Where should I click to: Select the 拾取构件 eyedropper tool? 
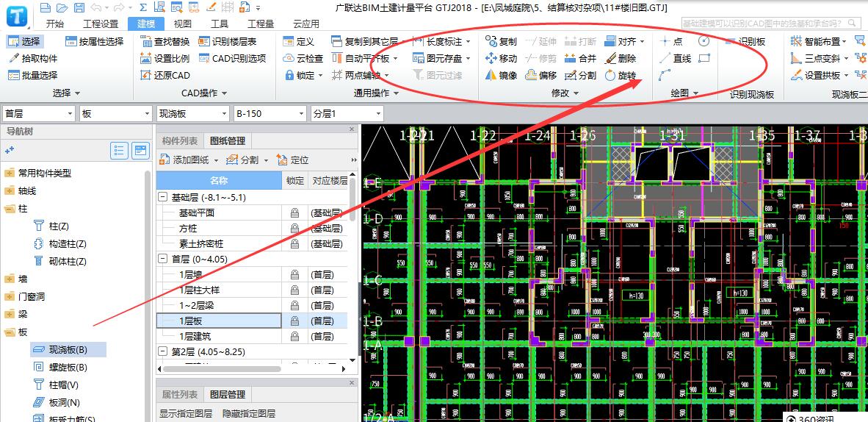pos(32,58)
